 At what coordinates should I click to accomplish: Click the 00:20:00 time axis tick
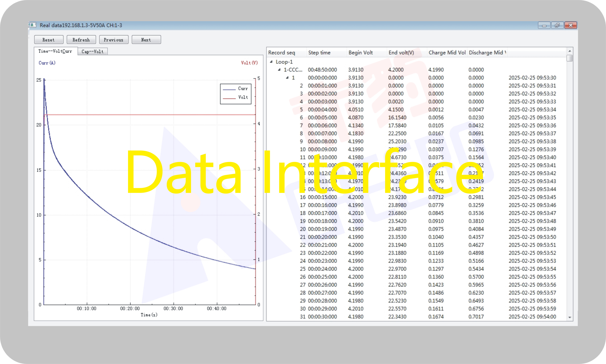point(130,309)
